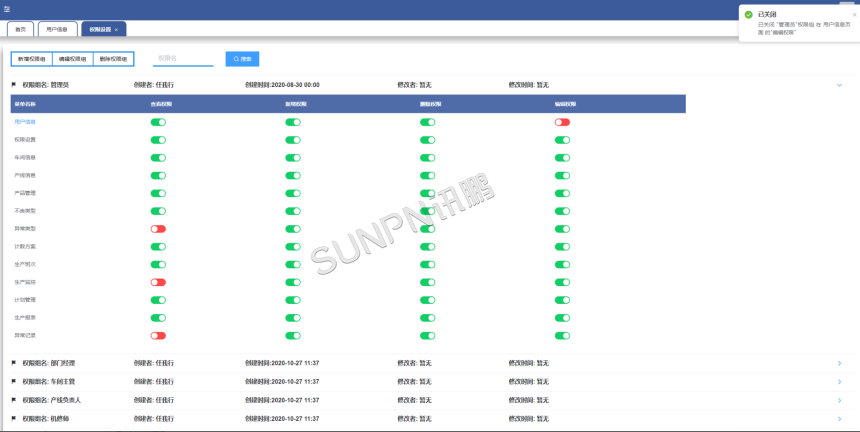The height and width of the screenshot is (432, 860).
Task: Click the 菜单名称 column header
Action: [25, 104]
